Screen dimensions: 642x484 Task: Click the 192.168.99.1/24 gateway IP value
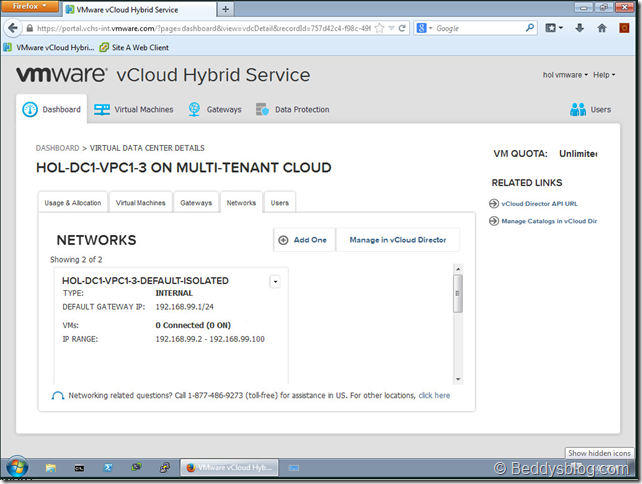click(x=185, y=307)
